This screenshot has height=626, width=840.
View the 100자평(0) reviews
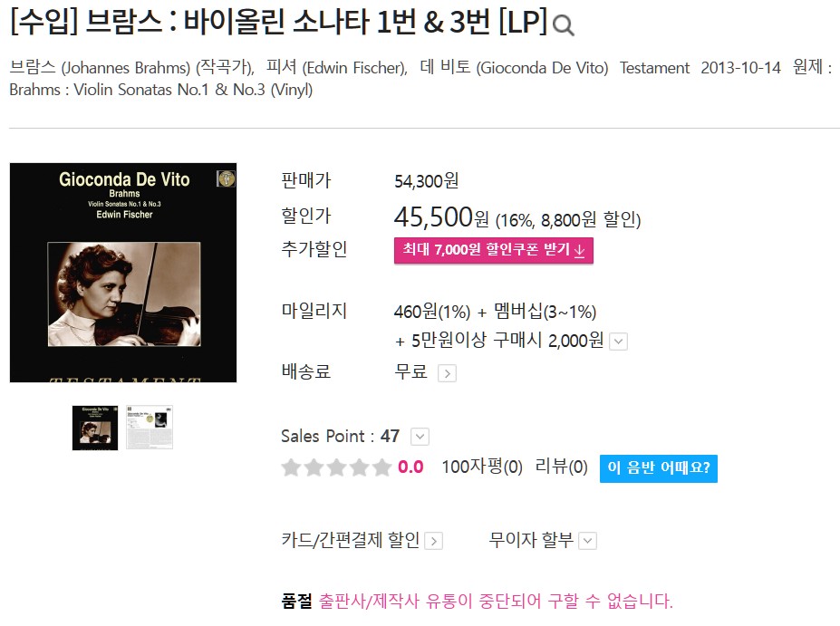482,467
